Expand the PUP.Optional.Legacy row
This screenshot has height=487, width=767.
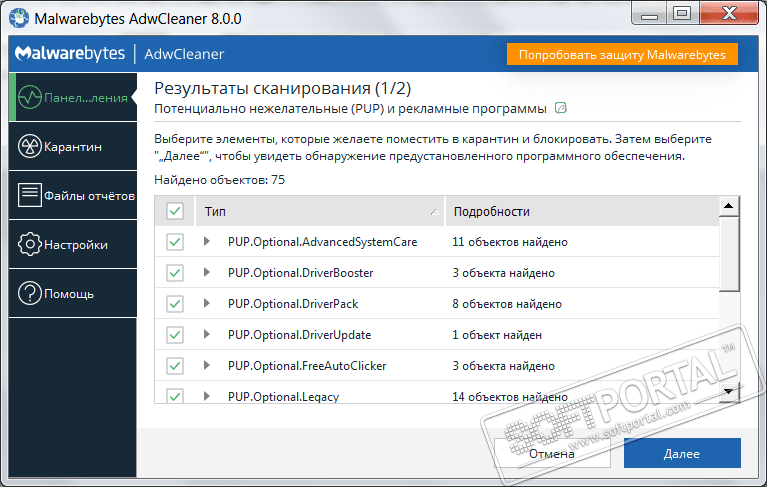click(207, 396)
